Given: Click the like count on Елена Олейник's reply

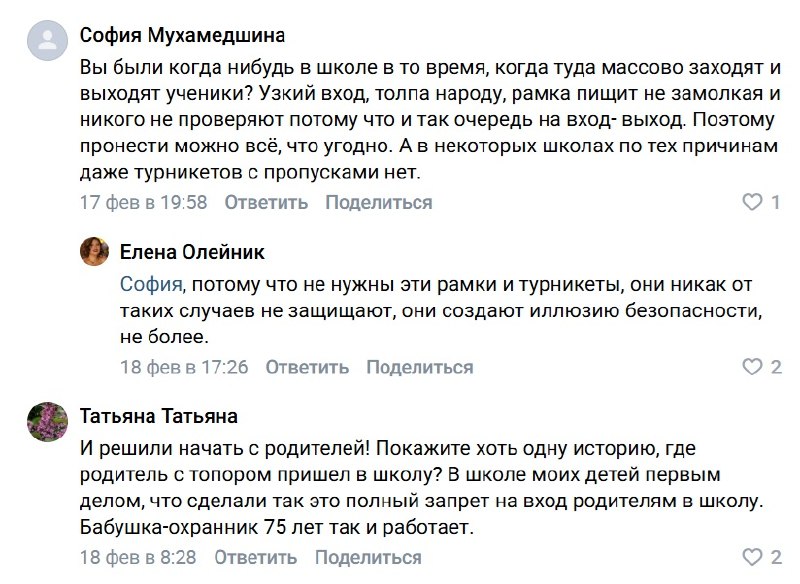Looking at the screenshot, I should 776,367.
